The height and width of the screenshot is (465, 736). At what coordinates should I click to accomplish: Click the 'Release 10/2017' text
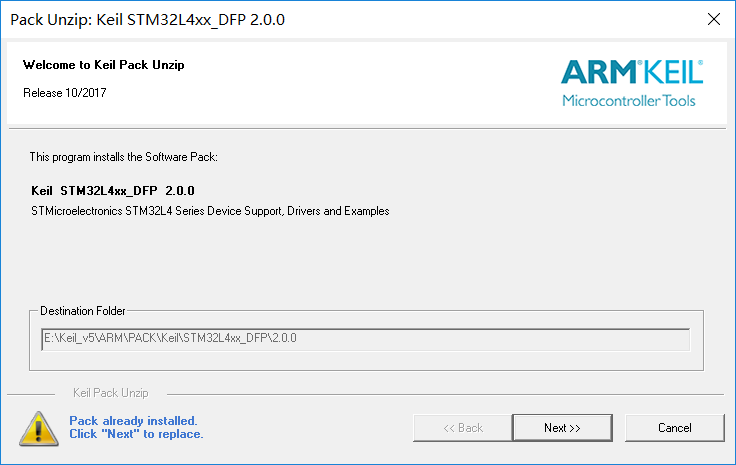pyautogui.click(x=65, y=92)
